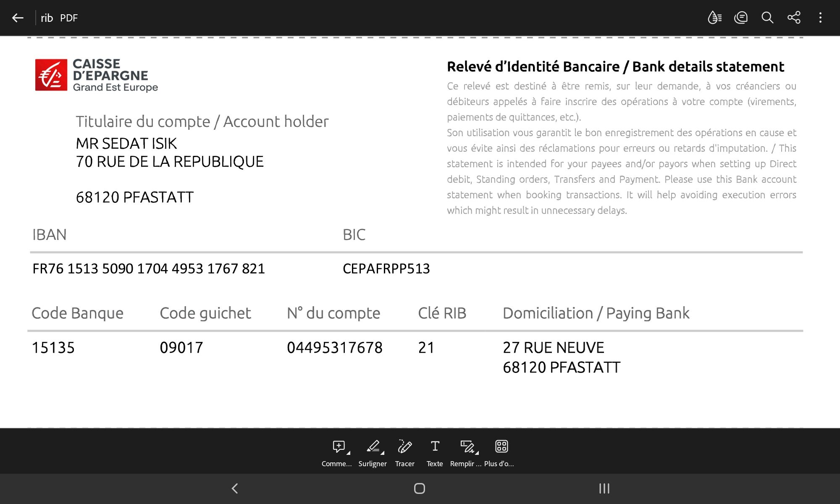
Task: Tap the back arrow to exit the PDF
Action: (x=18, y=18)
